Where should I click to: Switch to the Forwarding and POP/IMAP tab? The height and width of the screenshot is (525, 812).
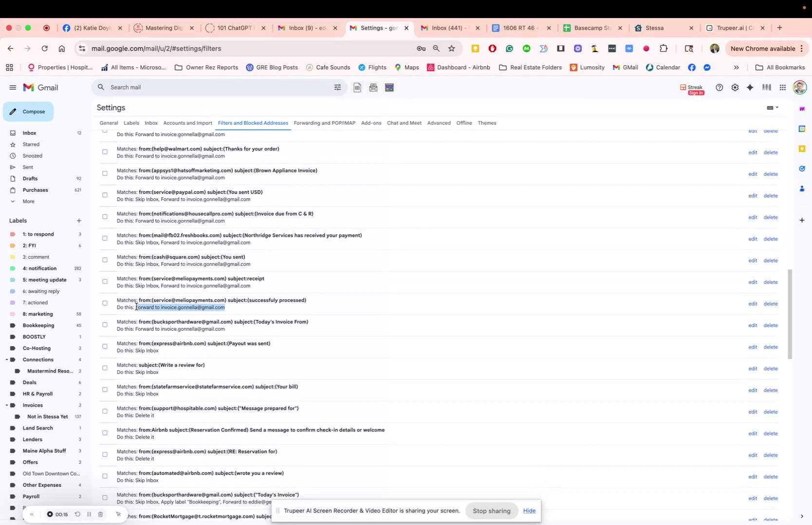[324, 123]
